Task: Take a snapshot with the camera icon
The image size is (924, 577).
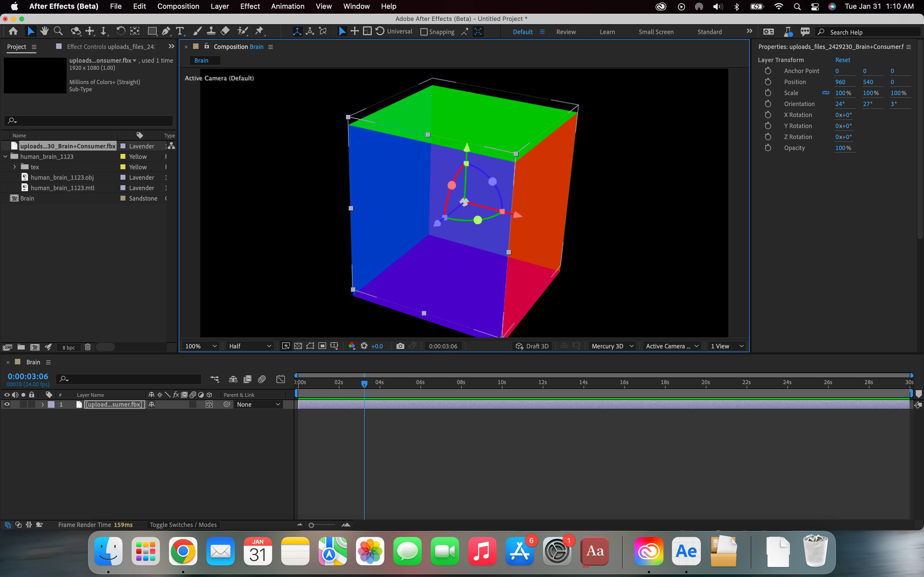Action: pyautogui.click(x=400, y=346)
